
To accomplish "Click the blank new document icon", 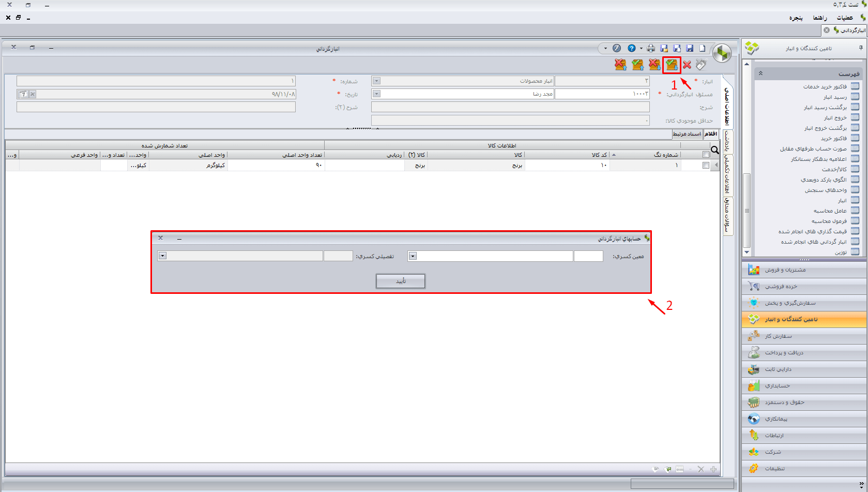I will 702,48.
